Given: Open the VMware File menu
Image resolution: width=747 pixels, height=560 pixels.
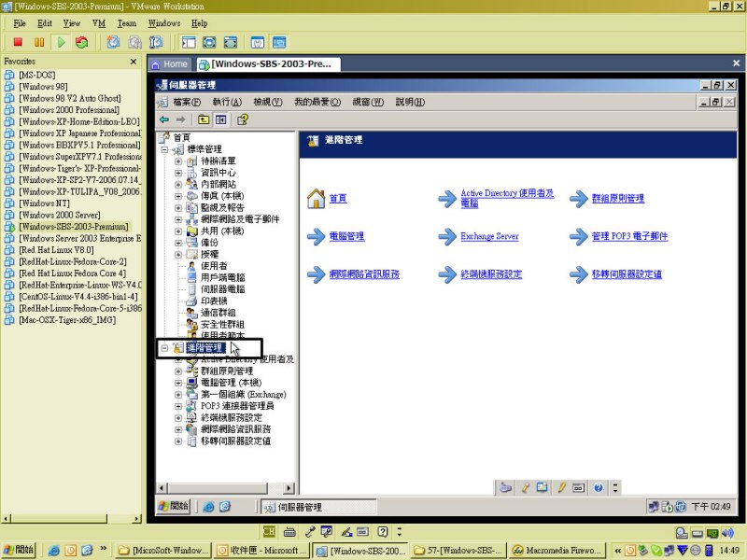Looking at the screenshot, I should [x=20, y=23].
